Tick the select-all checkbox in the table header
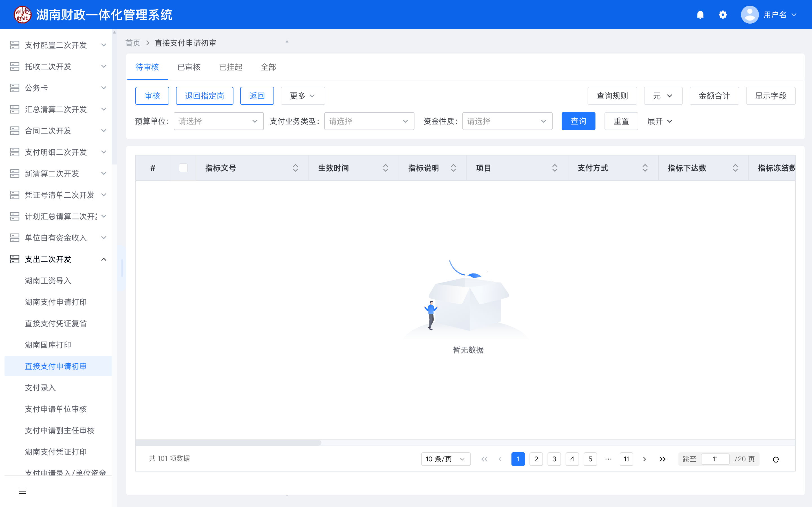812x507 pixels. [x=183, y=168]
